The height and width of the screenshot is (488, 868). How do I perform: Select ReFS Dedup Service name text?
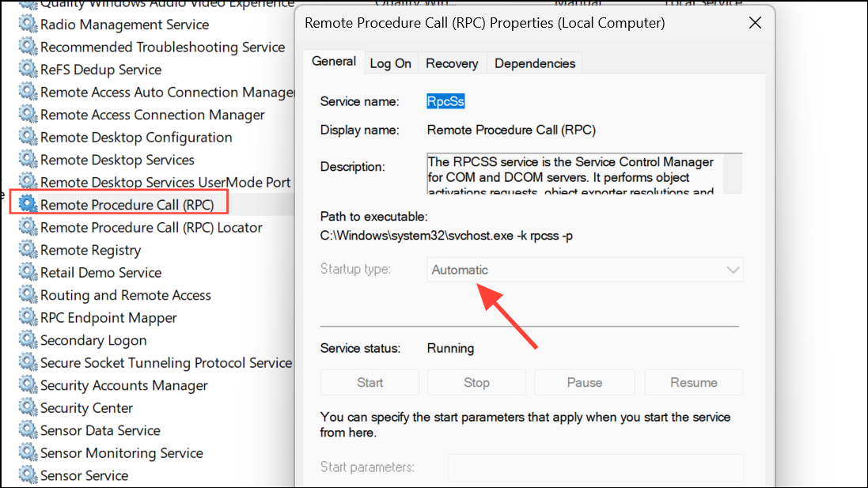tap(100, 70)
